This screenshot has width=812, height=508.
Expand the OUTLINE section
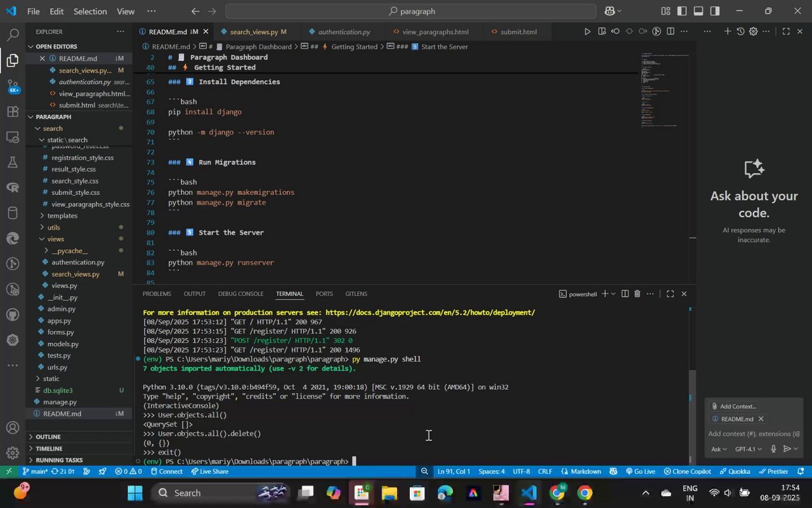pos(48,437)
